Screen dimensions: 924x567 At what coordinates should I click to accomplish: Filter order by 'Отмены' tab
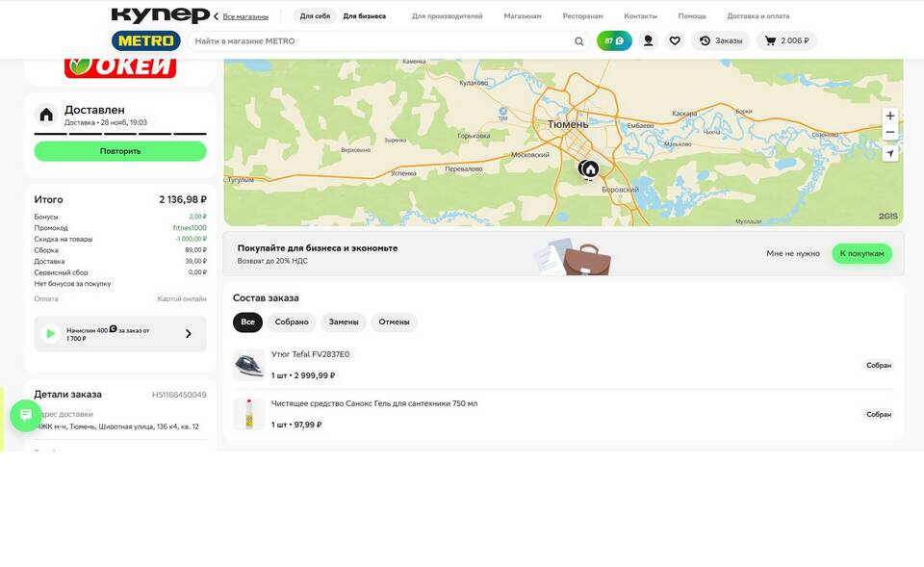coord(394,322)
